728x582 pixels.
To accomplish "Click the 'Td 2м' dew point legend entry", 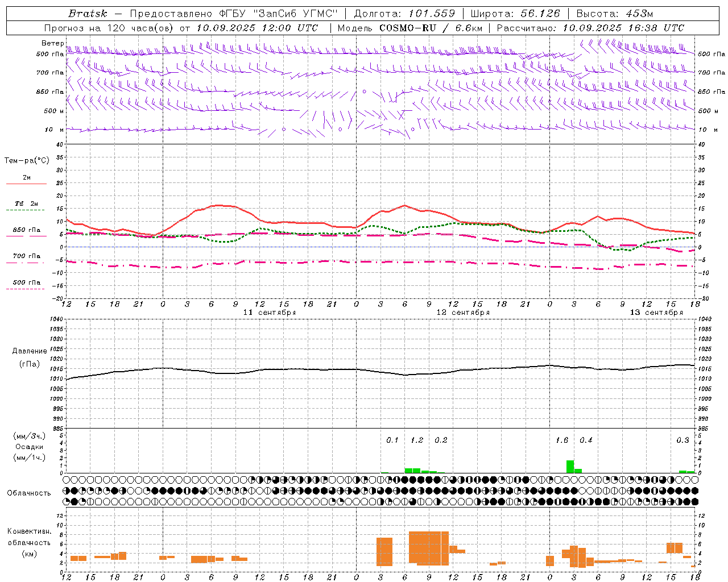I will [27, 203].
